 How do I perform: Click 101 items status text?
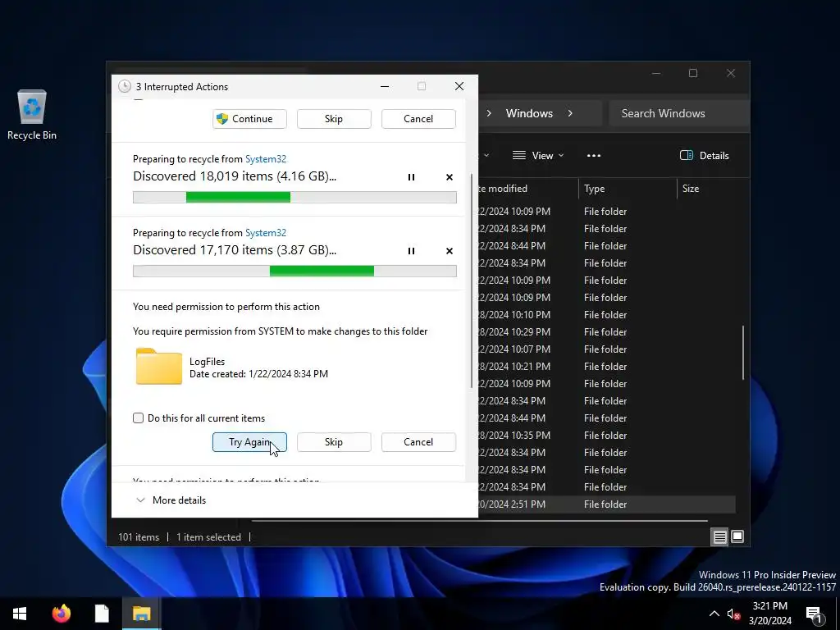[139, 537]
